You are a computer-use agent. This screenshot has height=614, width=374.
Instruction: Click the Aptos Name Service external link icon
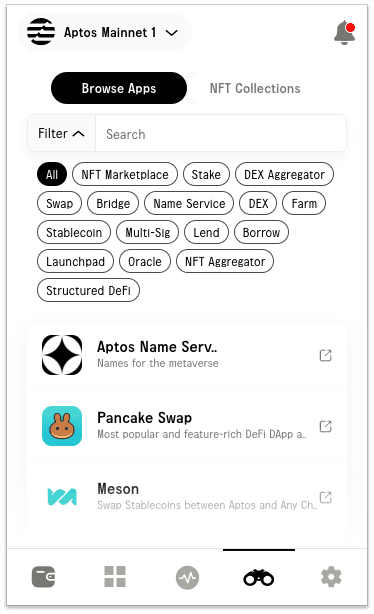click(325, 356)
